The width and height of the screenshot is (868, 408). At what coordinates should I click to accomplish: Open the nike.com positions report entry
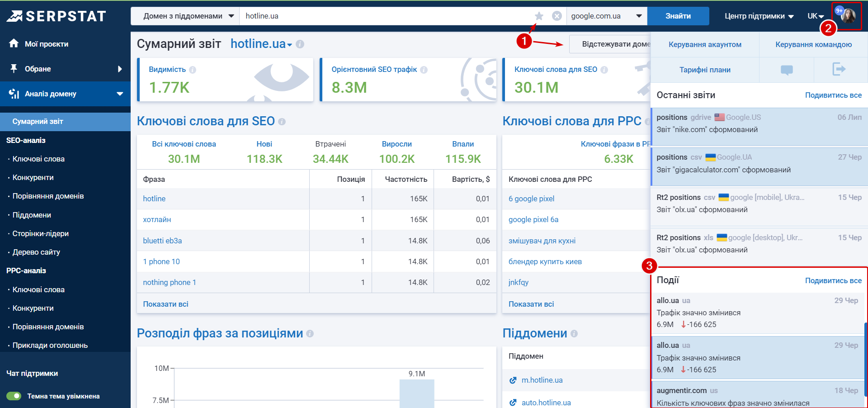point(759,127)
